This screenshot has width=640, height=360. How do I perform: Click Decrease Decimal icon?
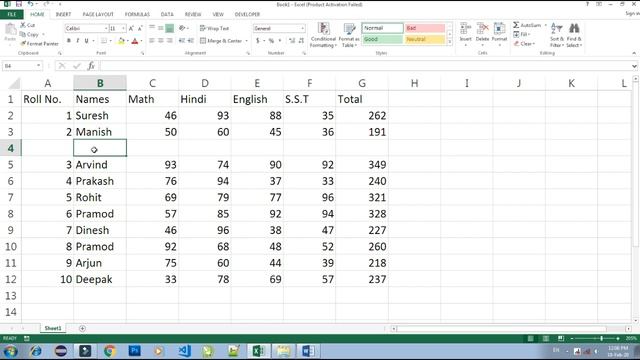tap(301, 41)
